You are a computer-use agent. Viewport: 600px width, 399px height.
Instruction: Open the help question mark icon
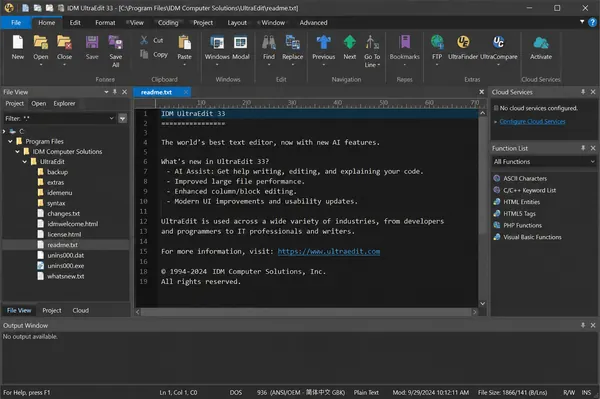coord(592,22)
